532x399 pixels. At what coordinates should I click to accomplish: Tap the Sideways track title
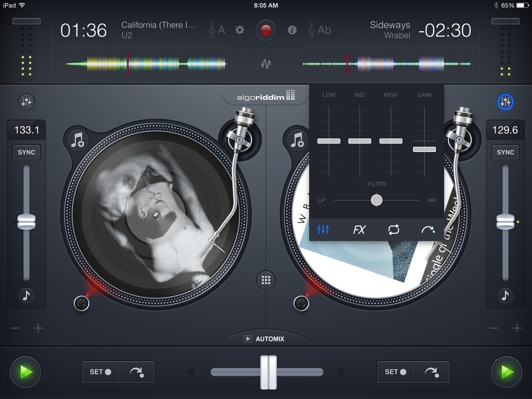pyautogui.click(x=390, y=25)
